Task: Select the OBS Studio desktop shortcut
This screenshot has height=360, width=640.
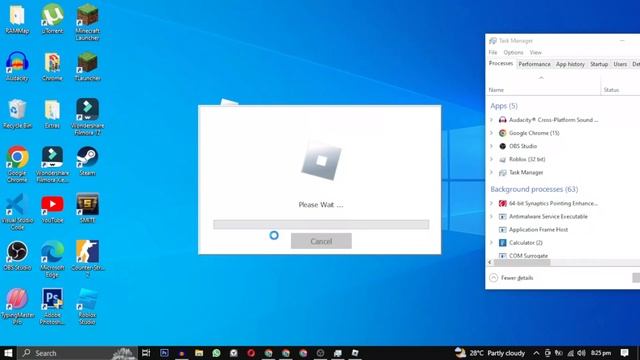Action: [17, 256]
